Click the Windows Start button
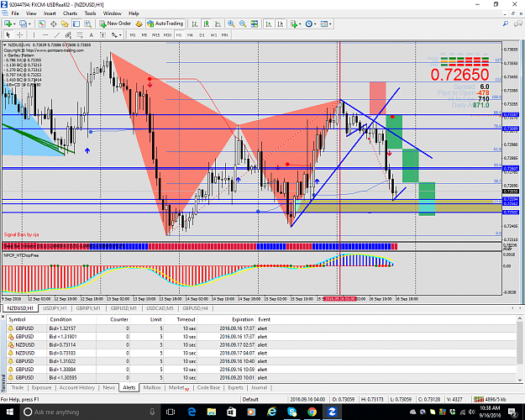 [x=9, y=412]
